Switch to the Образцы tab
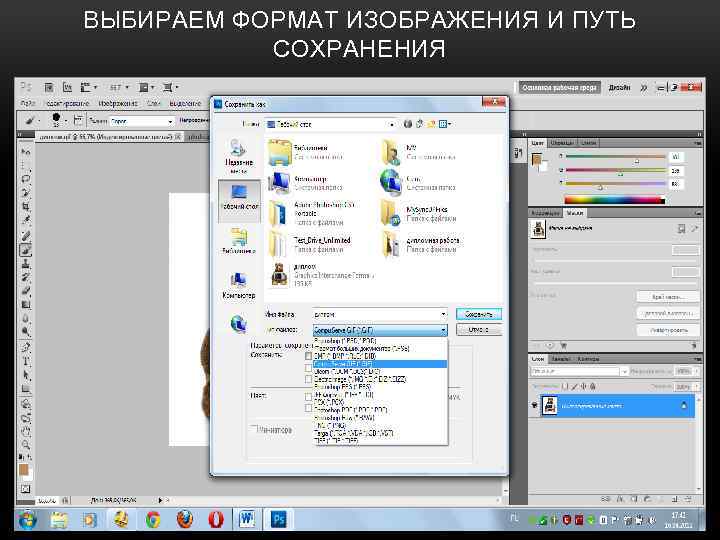This screenshot has width=720, height=540. [x=561, y=143]
